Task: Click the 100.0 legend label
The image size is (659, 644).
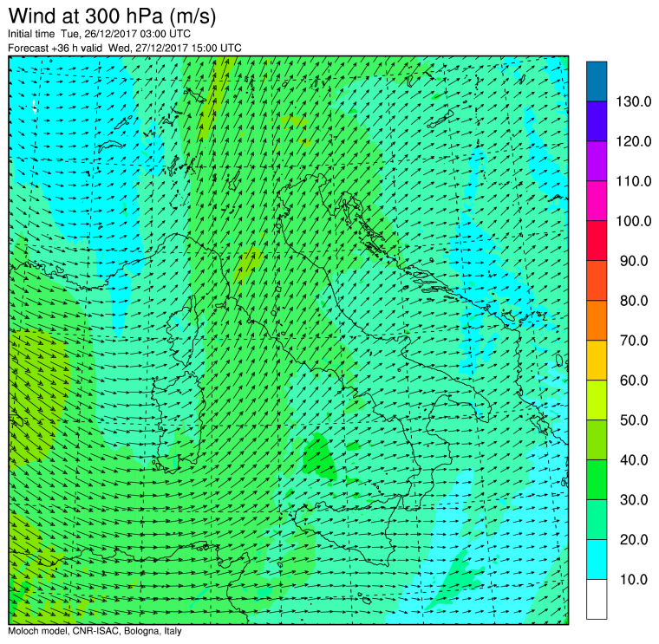Action: 633,221
